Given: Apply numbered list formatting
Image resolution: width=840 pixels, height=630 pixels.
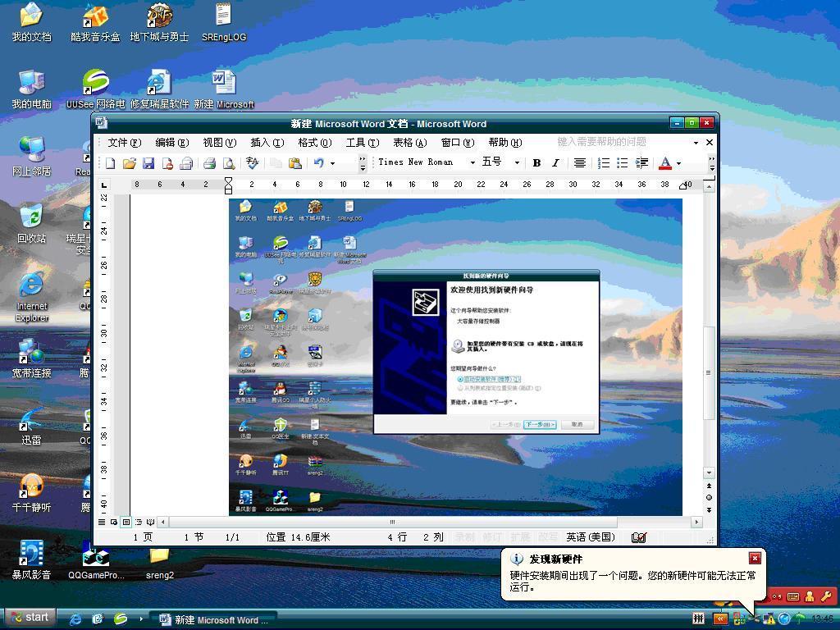Looking at the screenshot, I should click(x=603, y=163).
